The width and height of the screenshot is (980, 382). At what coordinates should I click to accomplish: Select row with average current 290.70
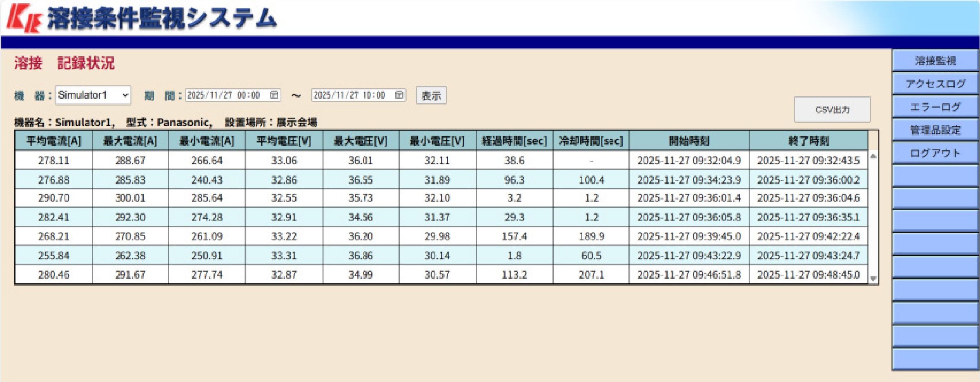tap(53, 198)
